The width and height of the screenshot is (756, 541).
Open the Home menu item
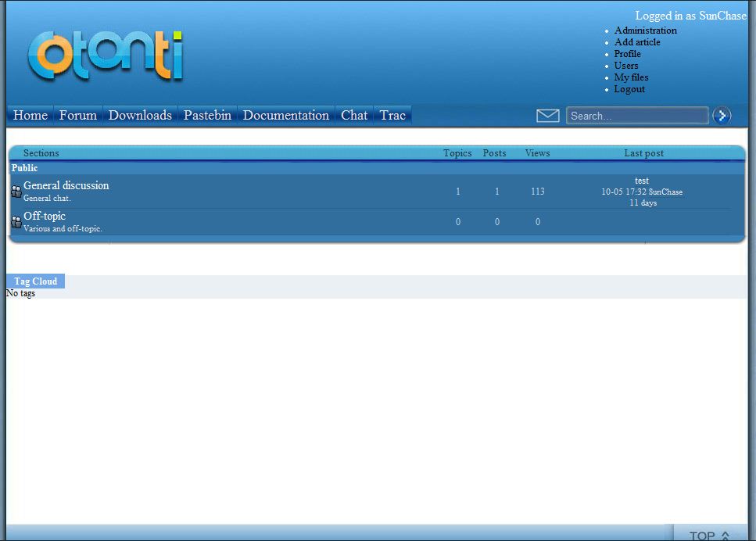(x=30, y=115)
